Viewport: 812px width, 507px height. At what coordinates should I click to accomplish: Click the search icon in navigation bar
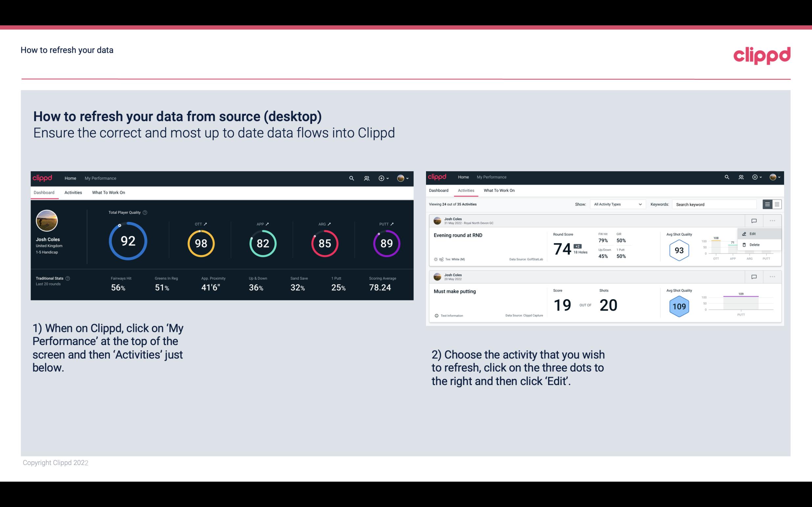pyautogui.click(x=351, y=178)
